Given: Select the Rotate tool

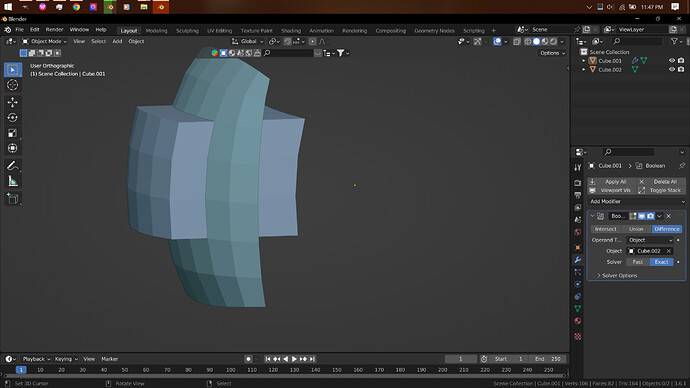Looking at the screenshot, I should pyautogui.click(x=12, y=117).
